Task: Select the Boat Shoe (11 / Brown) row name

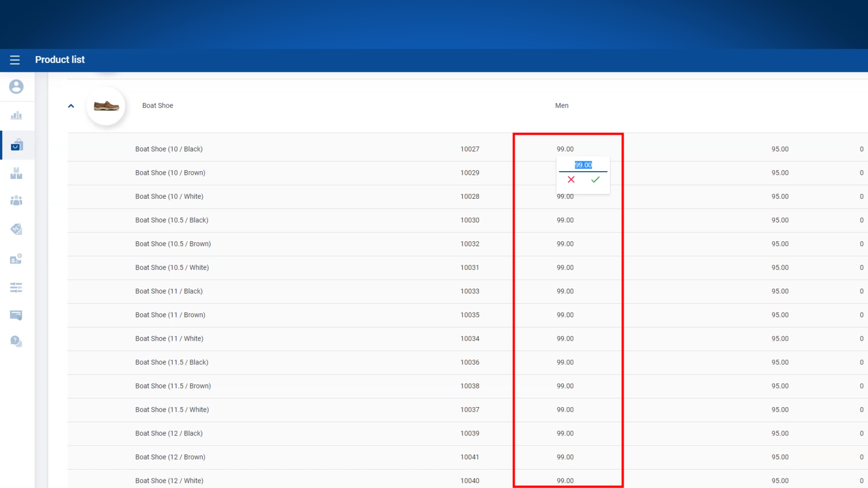Action: pyautogui.click(x=170, y=315)
